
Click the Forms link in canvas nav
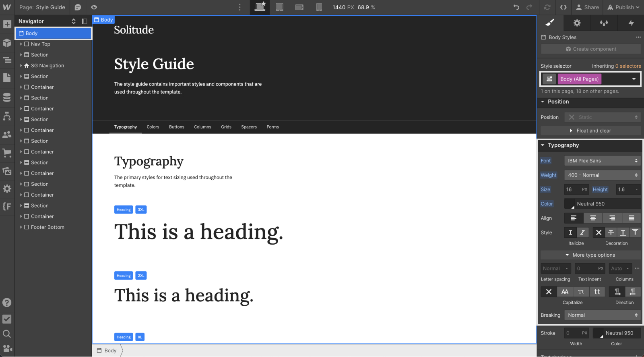tap(272, 127)
